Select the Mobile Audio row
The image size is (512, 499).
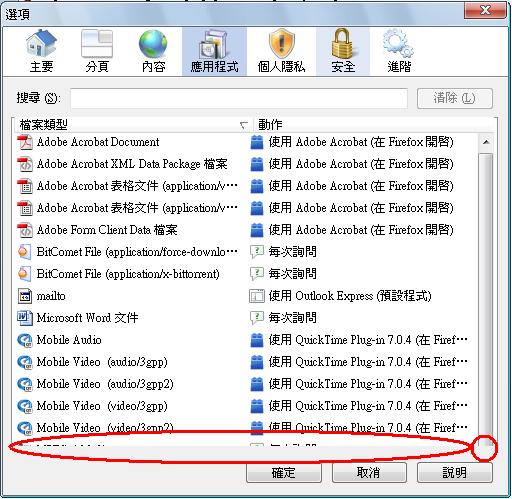click(246, 340)
